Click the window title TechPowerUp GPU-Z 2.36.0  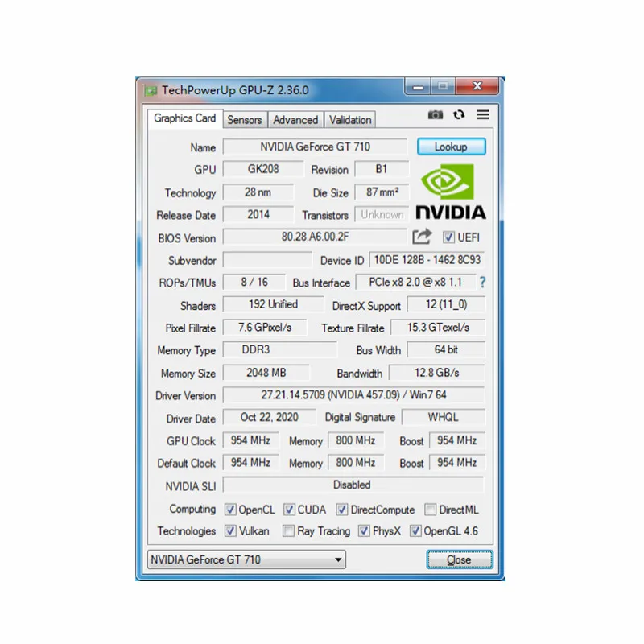[235, 90]
